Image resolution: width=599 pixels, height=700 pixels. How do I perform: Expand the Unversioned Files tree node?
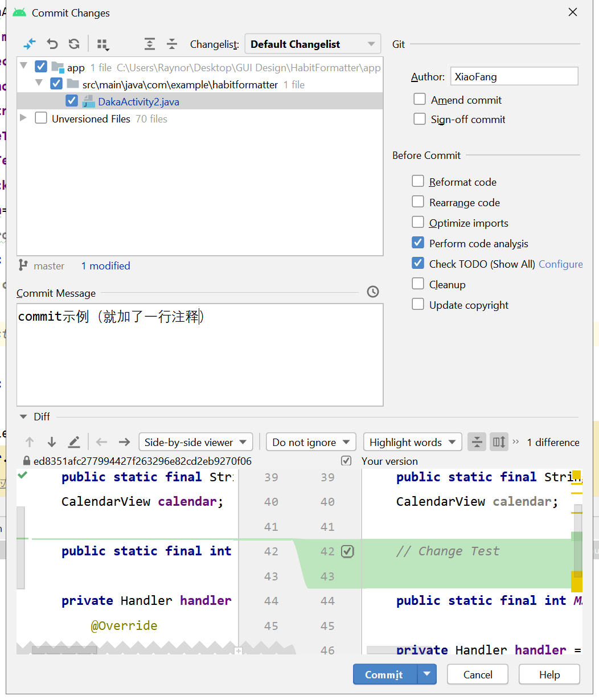pyautogui.click(x=23, y=118)
